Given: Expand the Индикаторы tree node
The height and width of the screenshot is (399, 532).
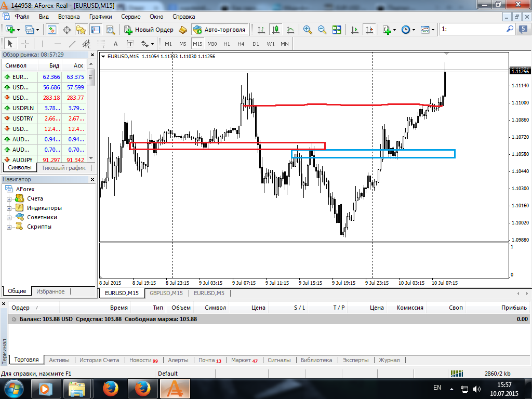Looking at the screenshot, I should coord(9,208).
